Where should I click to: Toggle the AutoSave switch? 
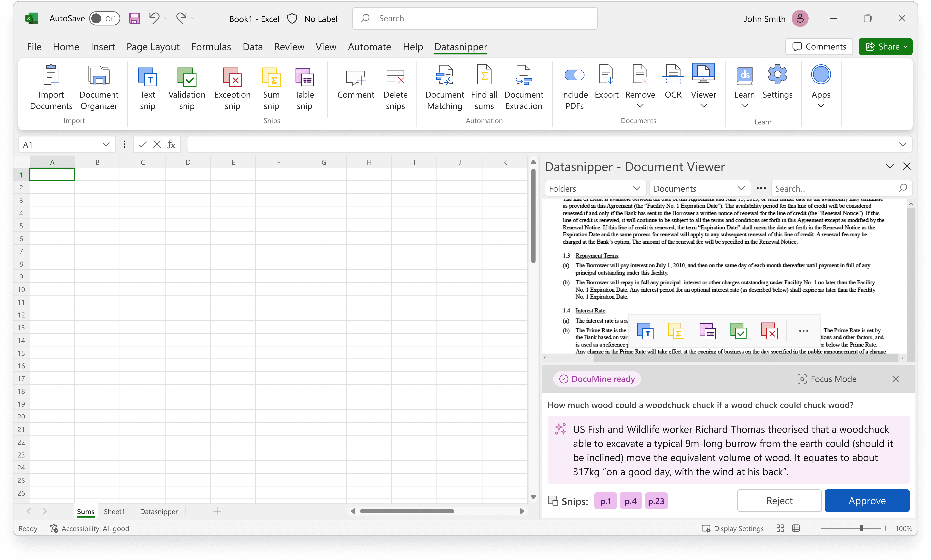[x=105, y=19]
